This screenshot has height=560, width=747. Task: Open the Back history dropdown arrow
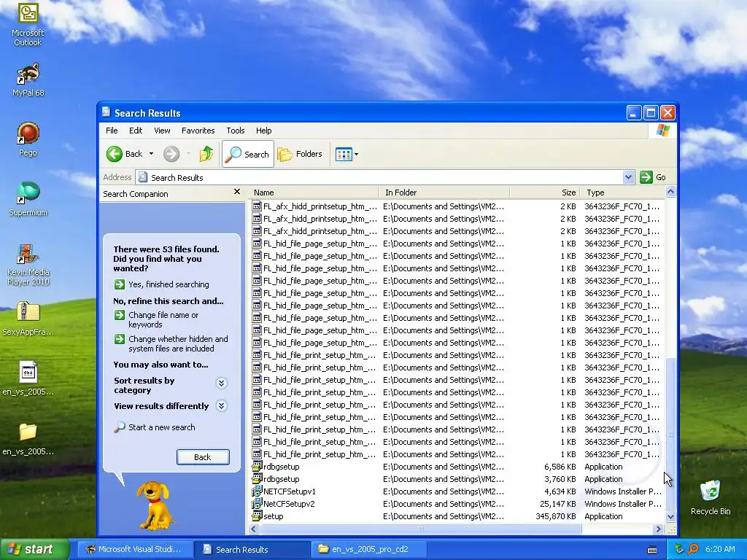click(x=152, y=154)
